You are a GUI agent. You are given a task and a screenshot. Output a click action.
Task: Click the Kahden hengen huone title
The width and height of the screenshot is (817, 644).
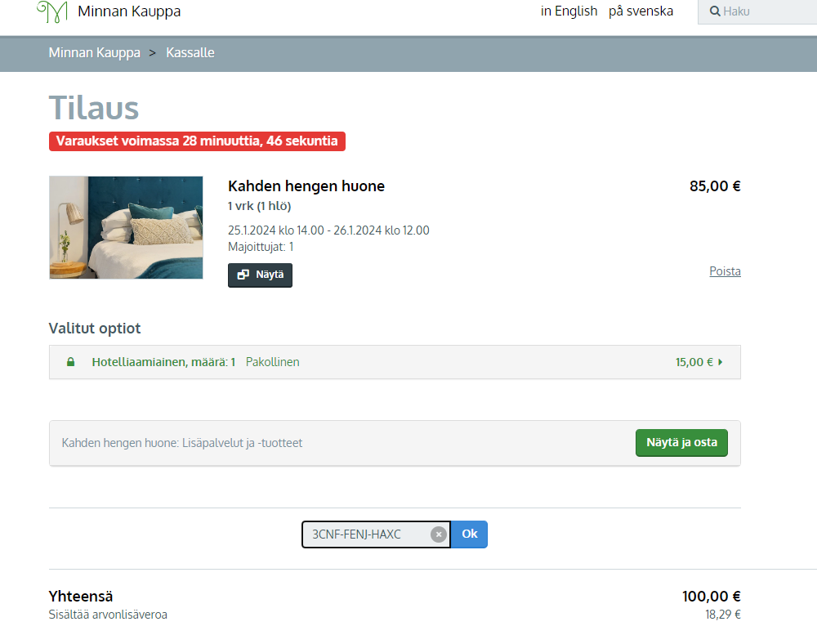coord(306,186)
